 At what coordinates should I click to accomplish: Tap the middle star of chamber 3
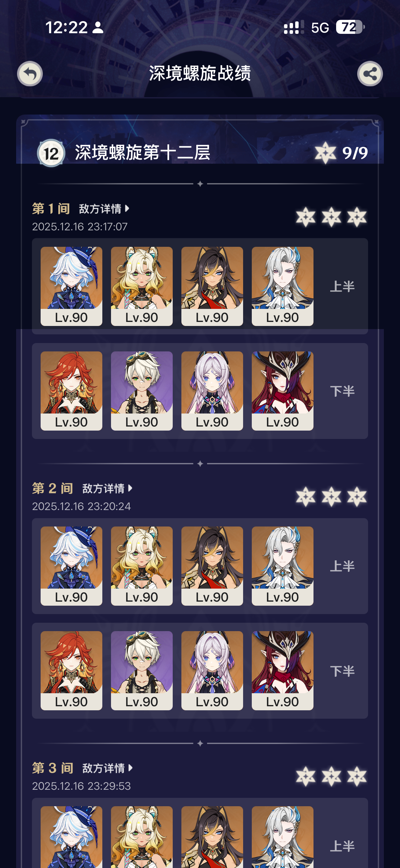click(x=331, y=776)
